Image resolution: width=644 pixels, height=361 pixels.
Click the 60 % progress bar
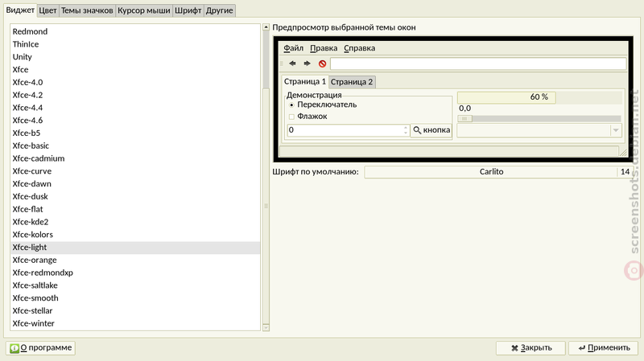coord(539,97)
